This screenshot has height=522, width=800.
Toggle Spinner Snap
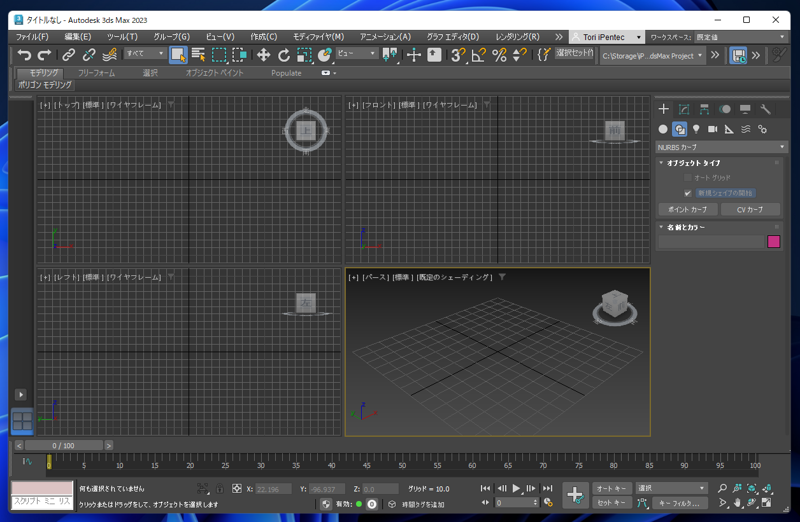(x=519, y=55)
